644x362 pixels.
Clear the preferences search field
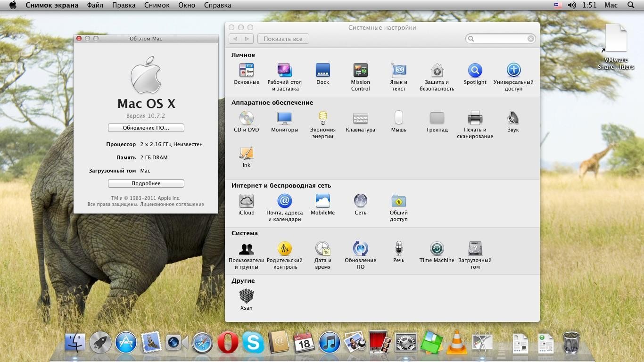point(531,39)
